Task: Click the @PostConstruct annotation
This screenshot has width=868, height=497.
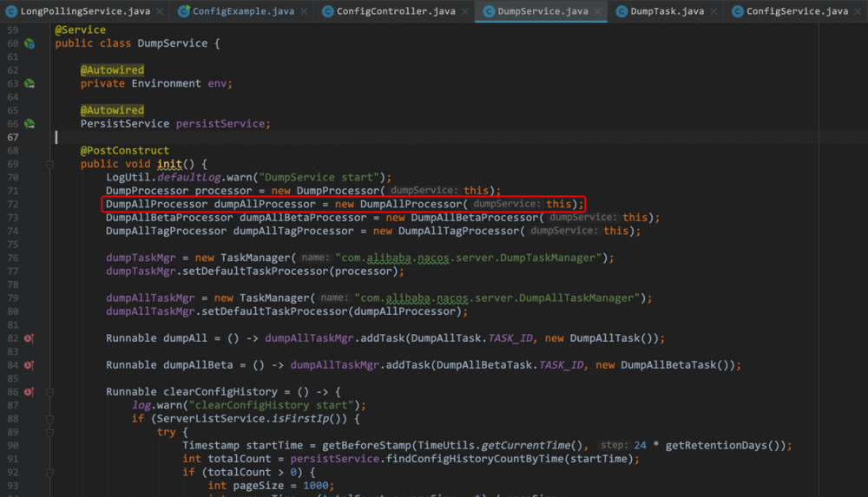Action: coord(124,151)
